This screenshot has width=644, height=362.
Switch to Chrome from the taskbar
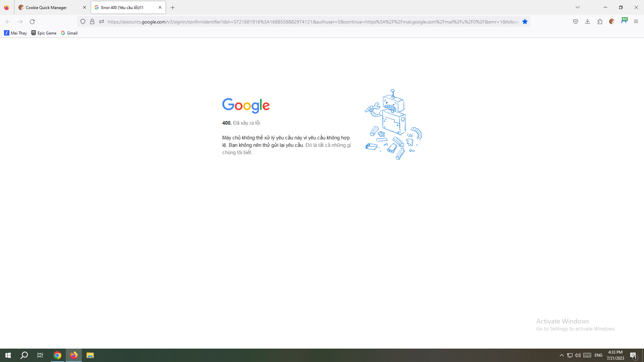(57, 355)
